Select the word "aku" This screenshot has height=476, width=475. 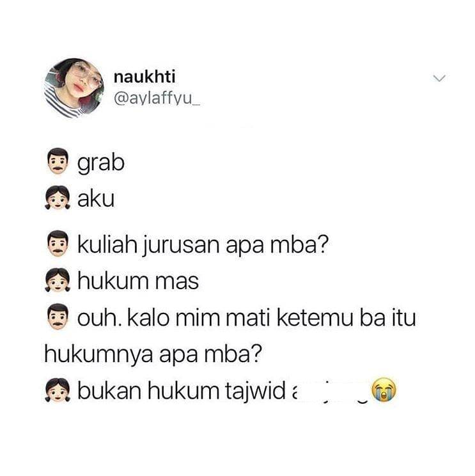point(96,198)
